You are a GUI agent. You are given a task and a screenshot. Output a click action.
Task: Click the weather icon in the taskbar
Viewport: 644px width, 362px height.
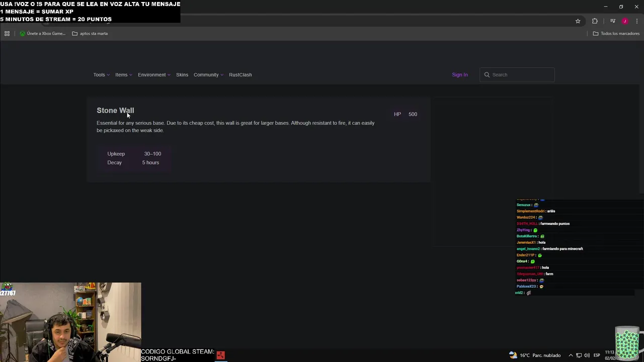(x=513, y=355)
